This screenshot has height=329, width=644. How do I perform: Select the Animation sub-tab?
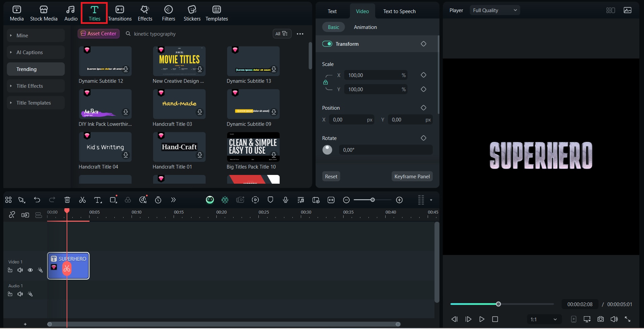[365, 27]
